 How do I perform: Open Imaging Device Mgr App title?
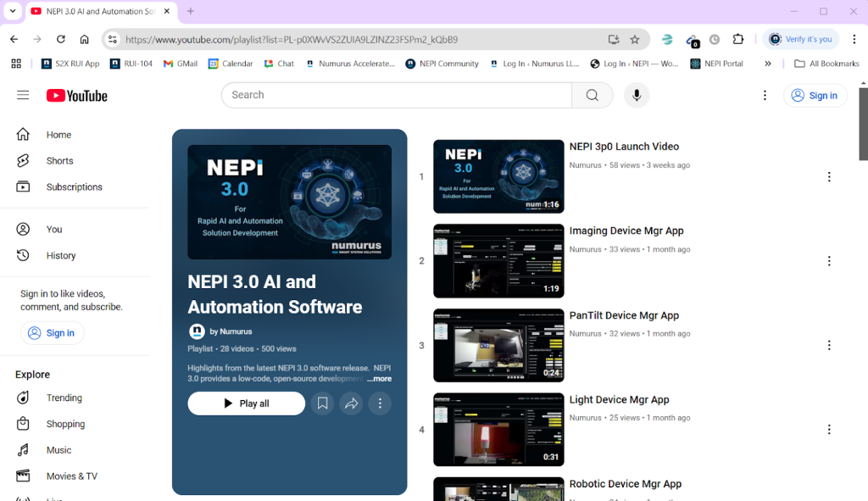(x=626, y=231)
